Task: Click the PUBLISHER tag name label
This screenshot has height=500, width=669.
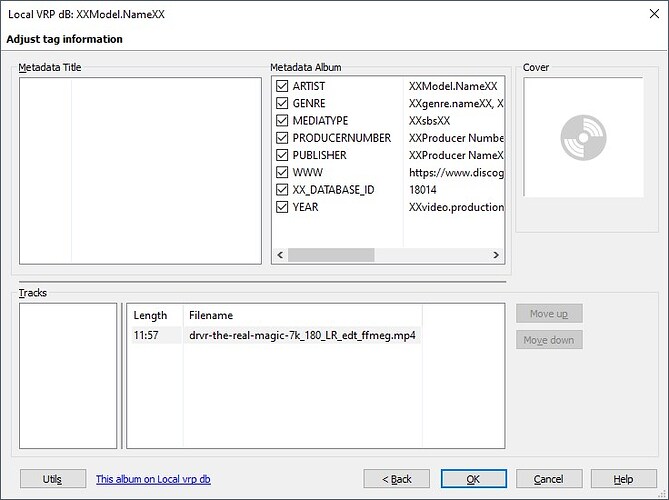Action: click(320, 155)
